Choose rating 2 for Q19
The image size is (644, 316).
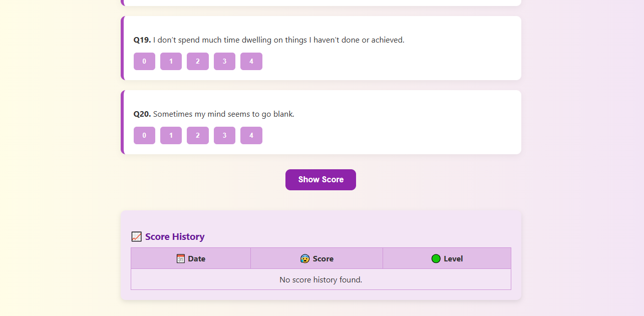point(198,62)
